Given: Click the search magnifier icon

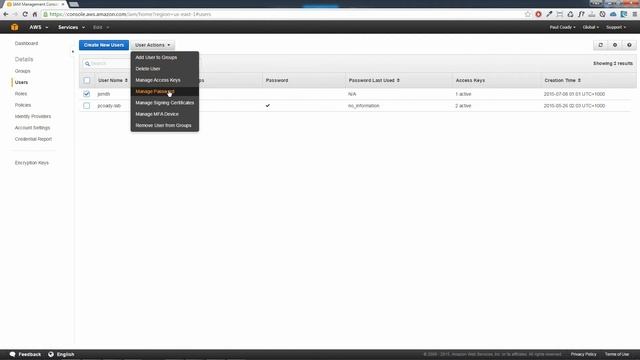Looking at the screenshot, I should tap(87, 64).
